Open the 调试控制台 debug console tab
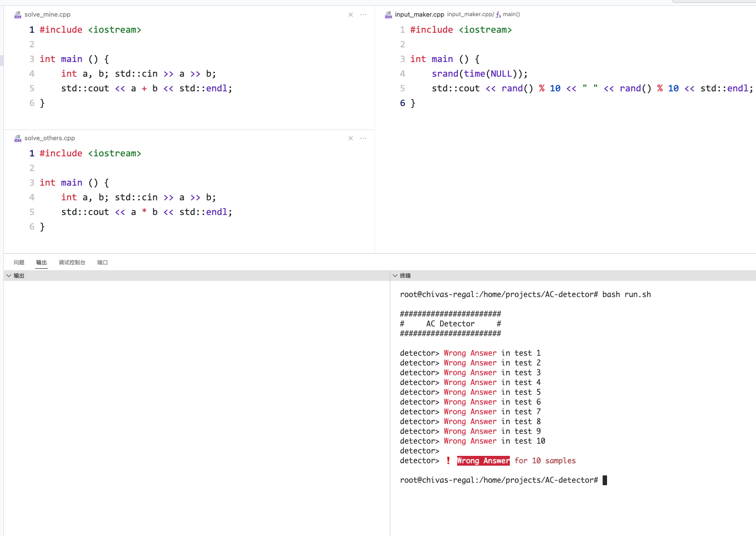The height and width of the screenshot is (536, 756). 72,262
